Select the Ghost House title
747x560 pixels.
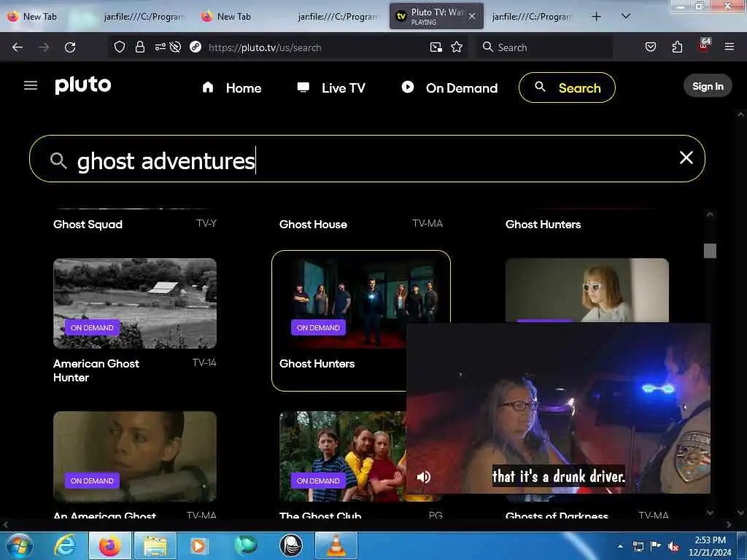pos(313,225)
